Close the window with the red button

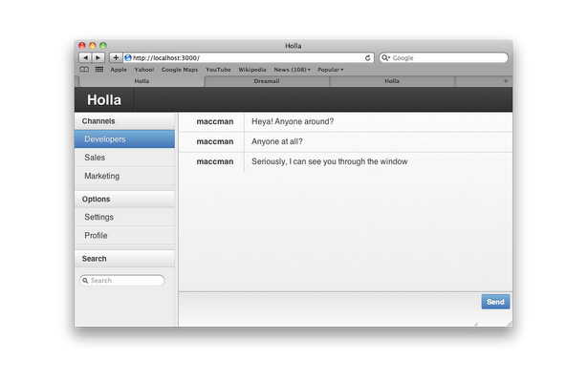click(x=82, y=45)
